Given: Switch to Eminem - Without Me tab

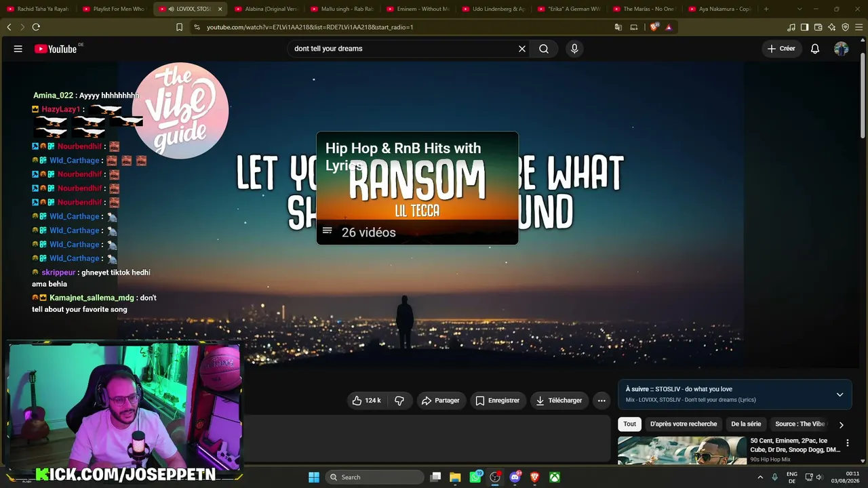Looking at the screenshot, I should [418, 9].
